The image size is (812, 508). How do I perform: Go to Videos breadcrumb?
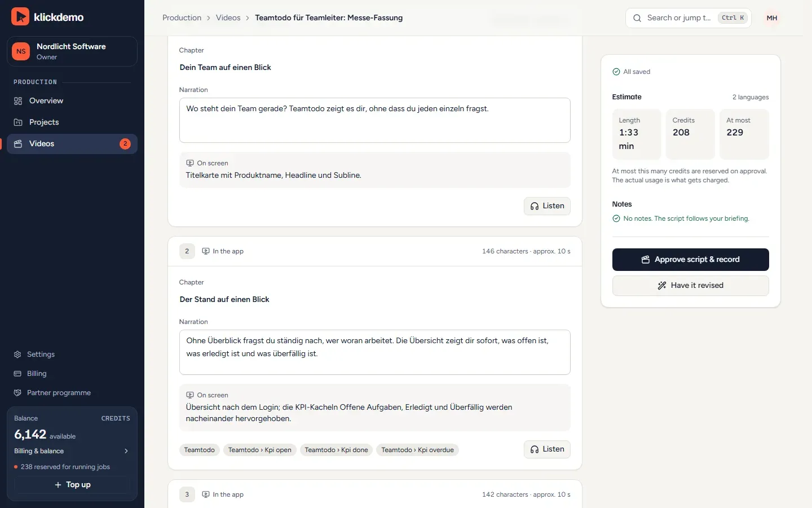[228, 17]
